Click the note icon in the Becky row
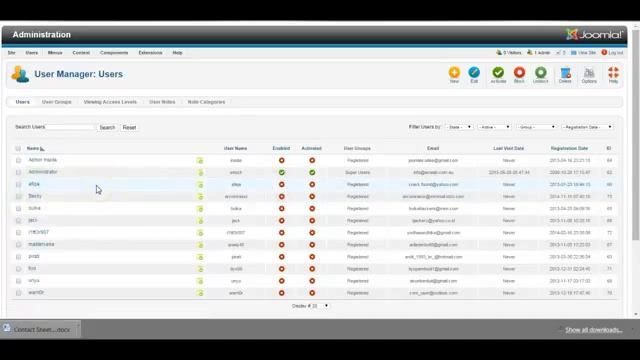The image size is (640, 360). [x=200, y=197]
